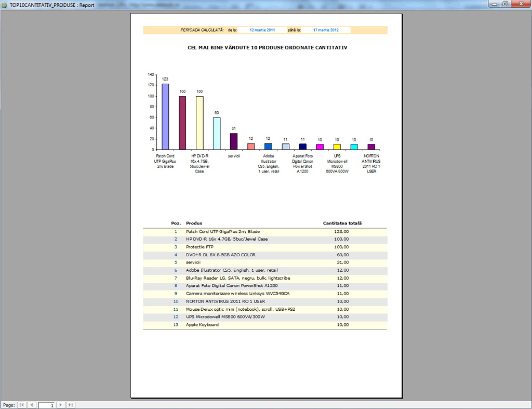Jump to the last report page
Screen dimensions: 532x409
pos(71,405)
